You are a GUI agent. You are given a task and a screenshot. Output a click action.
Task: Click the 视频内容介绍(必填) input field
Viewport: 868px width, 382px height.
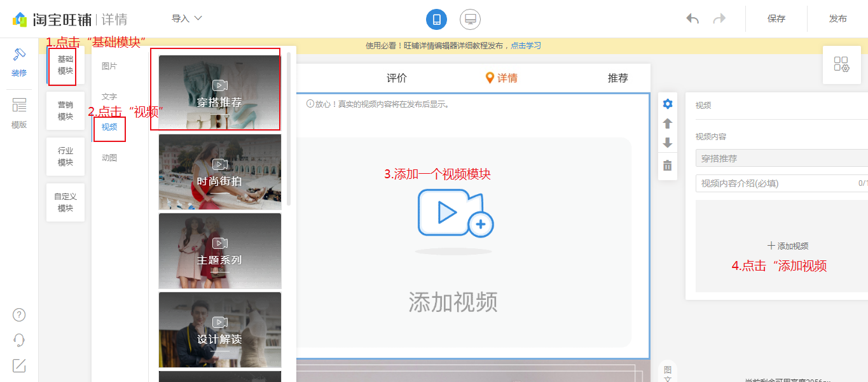pos(782,183)
